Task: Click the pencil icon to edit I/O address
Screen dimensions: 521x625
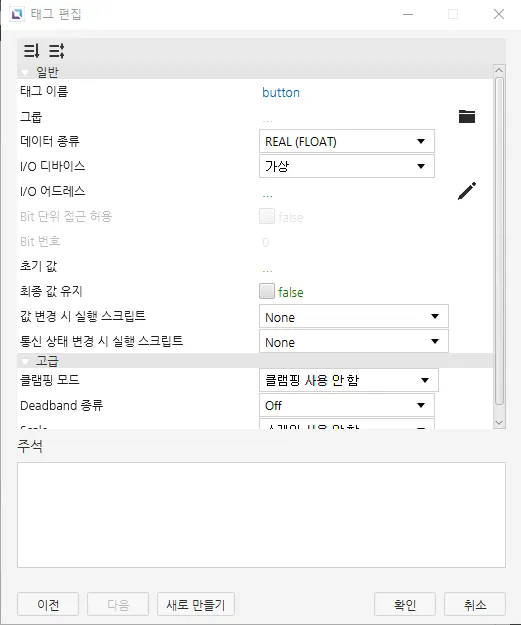Action: coord(467,191)
